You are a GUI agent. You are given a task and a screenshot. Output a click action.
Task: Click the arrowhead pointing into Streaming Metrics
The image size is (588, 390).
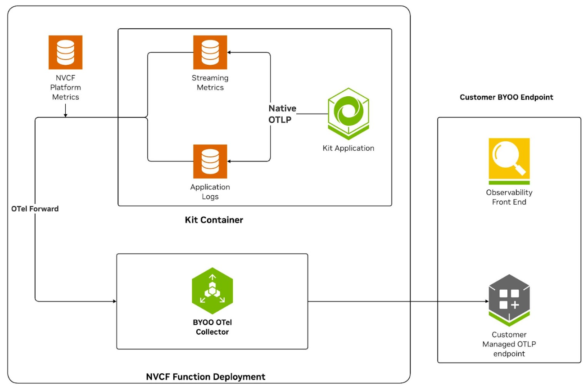(230, 53)
